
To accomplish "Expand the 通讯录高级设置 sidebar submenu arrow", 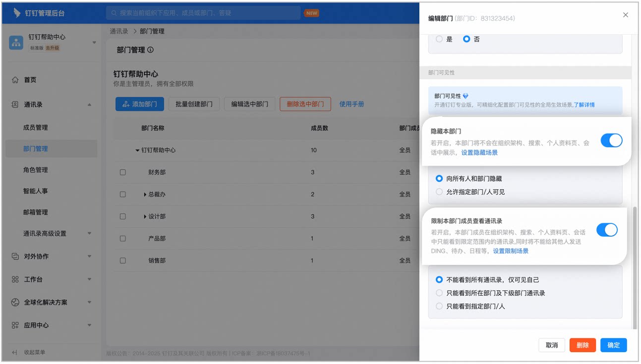I will click(90, 233).
